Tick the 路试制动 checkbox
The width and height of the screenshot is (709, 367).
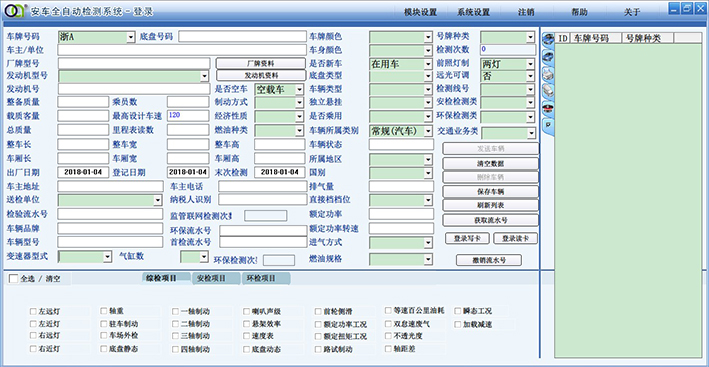click(x=318, y=349)
